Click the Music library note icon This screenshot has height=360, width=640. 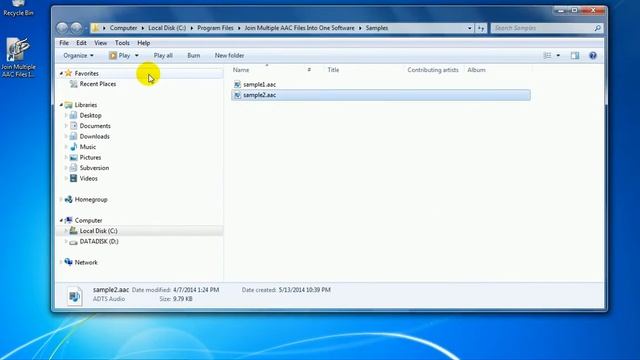tap(73, 147)
